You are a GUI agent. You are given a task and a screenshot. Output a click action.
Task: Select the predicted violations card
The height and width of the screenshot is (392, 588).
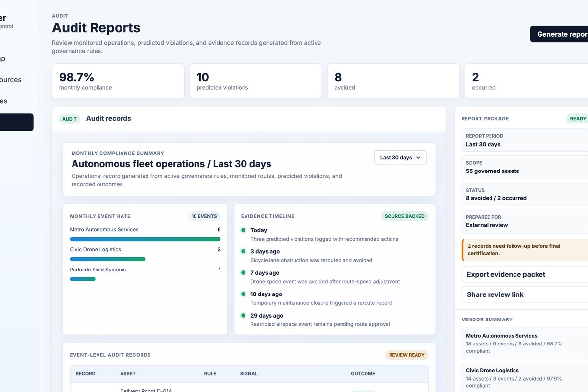tap(256, 81)
